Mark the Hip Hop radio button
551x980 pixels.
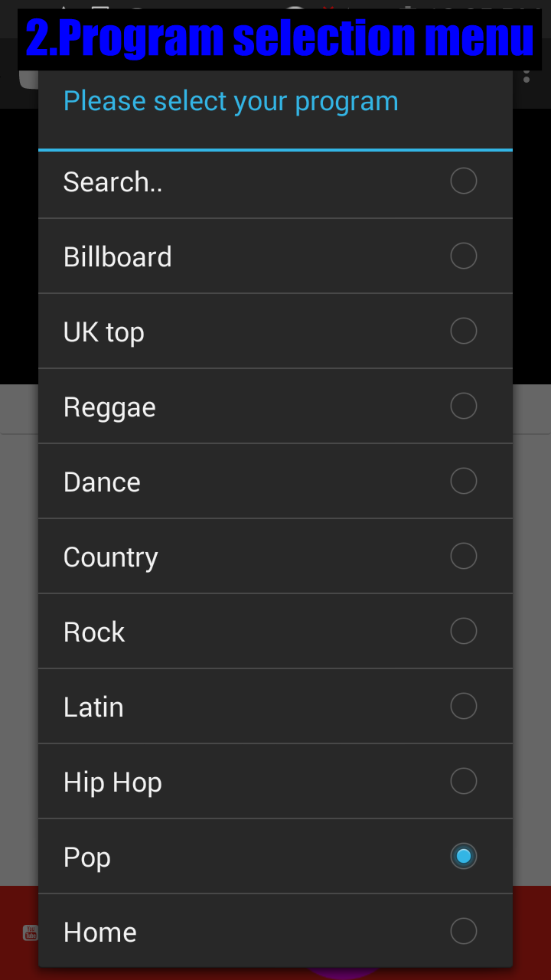point(463,782)
